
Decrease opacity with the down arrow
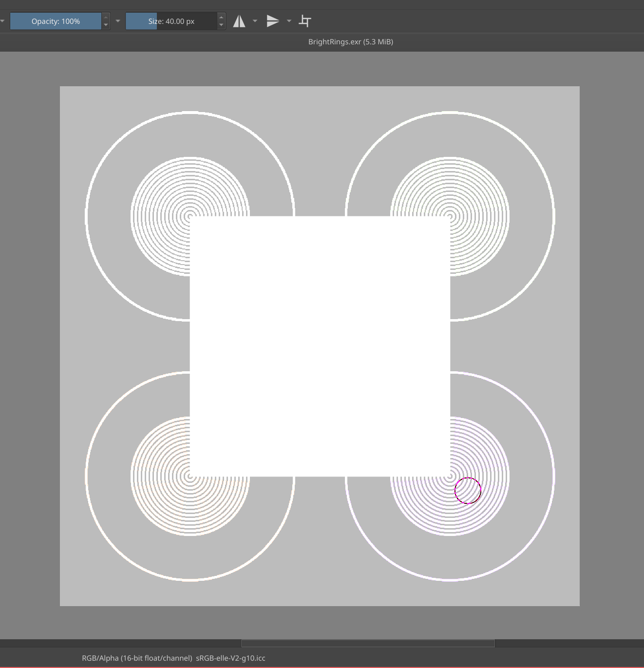(106, 25)
